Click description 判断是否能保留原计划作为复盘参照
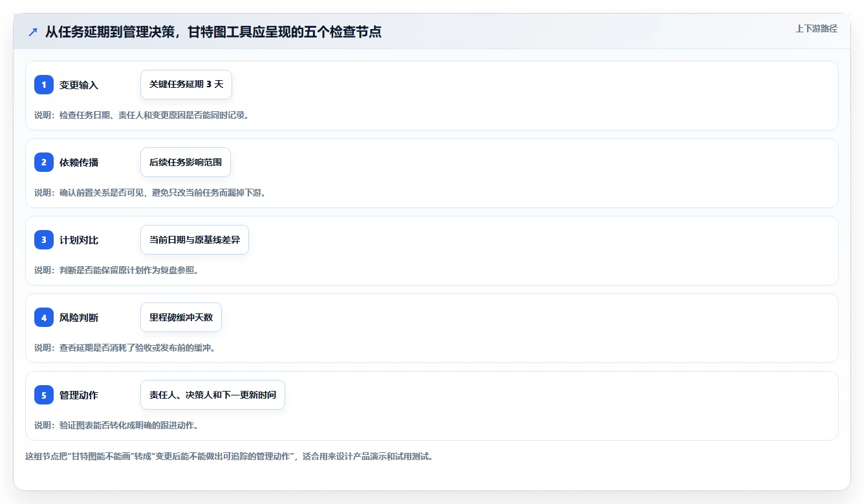Image resolution: width=864 pixels, height=504 pixels. click(116, 270)
